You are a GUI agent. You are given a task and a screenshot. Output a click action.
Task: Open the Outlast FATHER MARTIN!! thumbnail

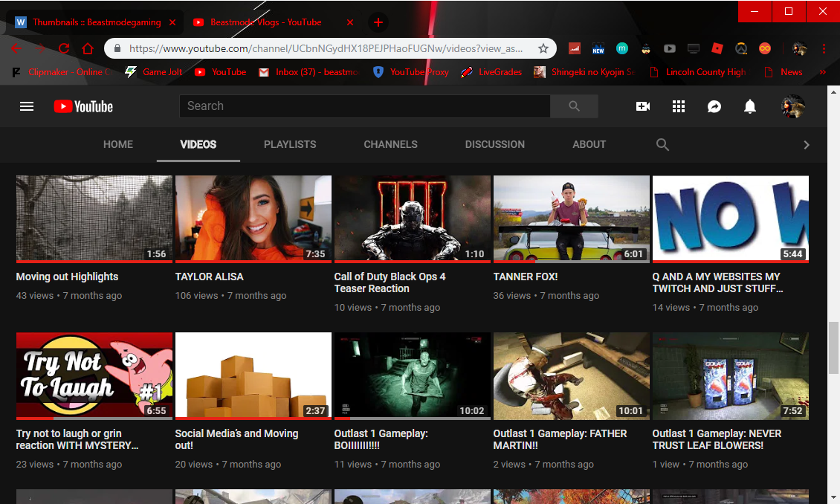point(572,376)
